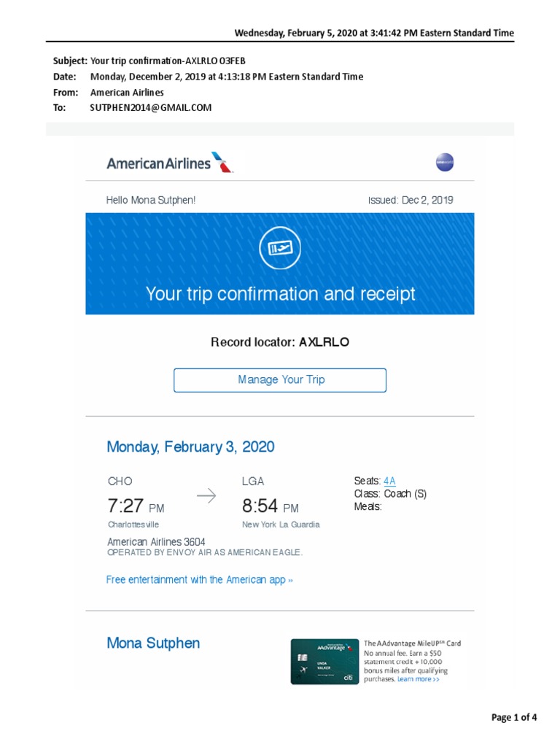The image size is (560, 747).
Task: Click the SUTPHEN2014@GMAIL.COM recipient address
Action: coord(151,107)
